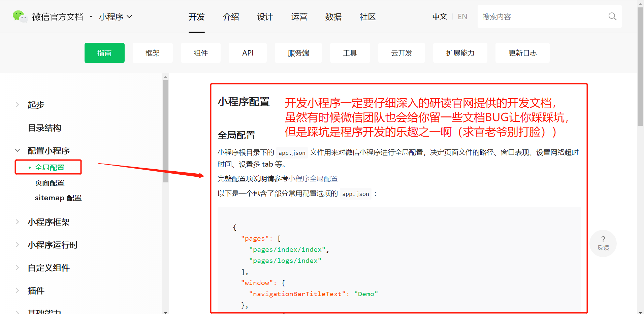Image resolution: width=644 pixels, height=314 pixels.
Task: Open 目录结构 in the sidebar
Action: click(44, 128)
